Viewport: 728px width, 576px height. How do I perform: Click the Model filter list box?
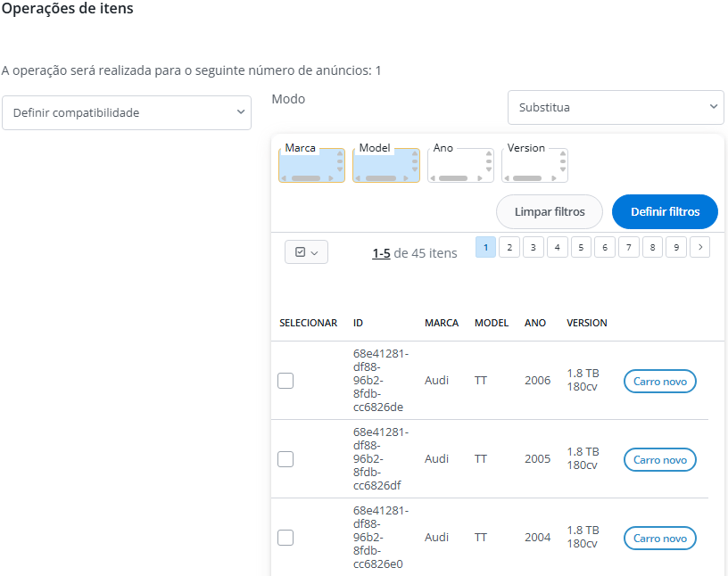coord(382,162)
